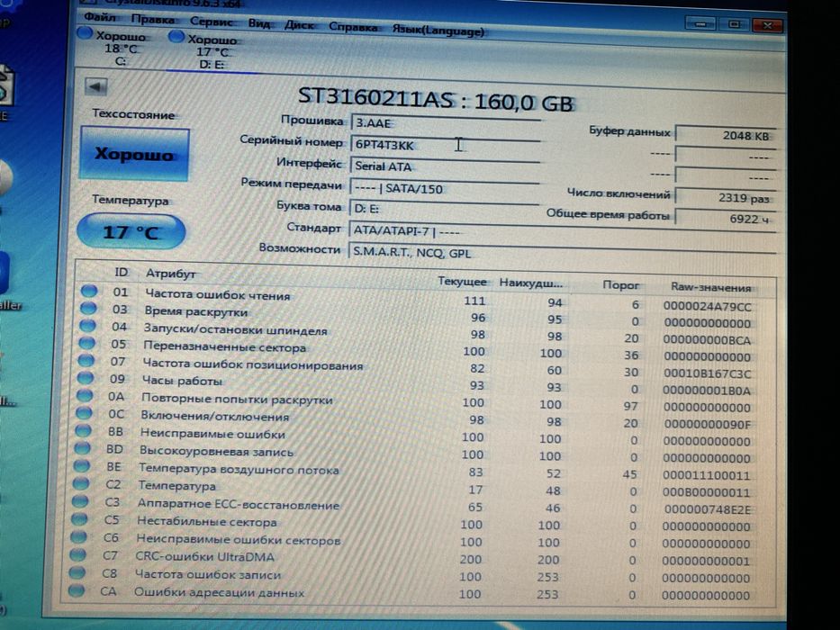The height and width of the screenshot is (630, 840).
Task: Select the D: E: drive tab at 17 °C
Action: coord(205,51)
